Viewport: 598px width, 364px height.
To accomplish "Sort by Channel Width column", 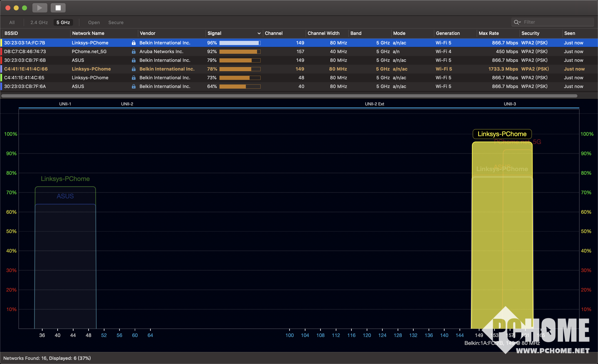I will coord(324,33).
